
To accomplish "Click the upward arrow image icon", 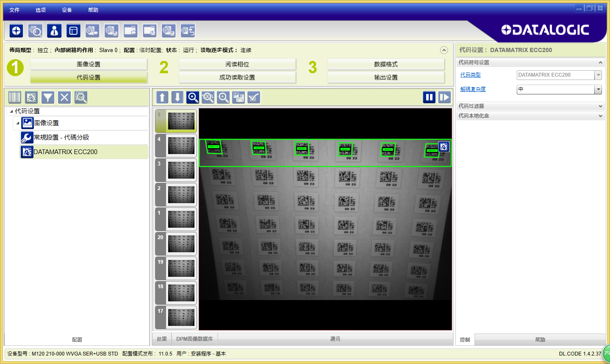I will [162, 97].
